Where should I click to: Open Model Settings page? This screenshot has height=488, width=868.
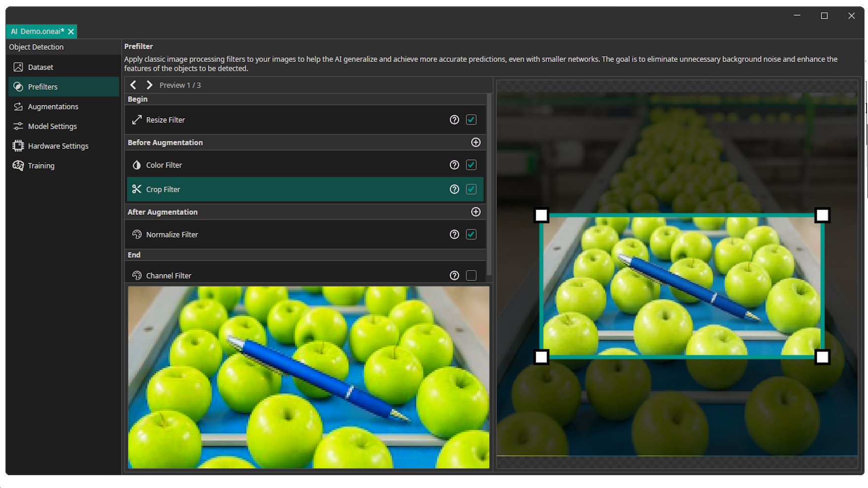(x=52, y=126)
